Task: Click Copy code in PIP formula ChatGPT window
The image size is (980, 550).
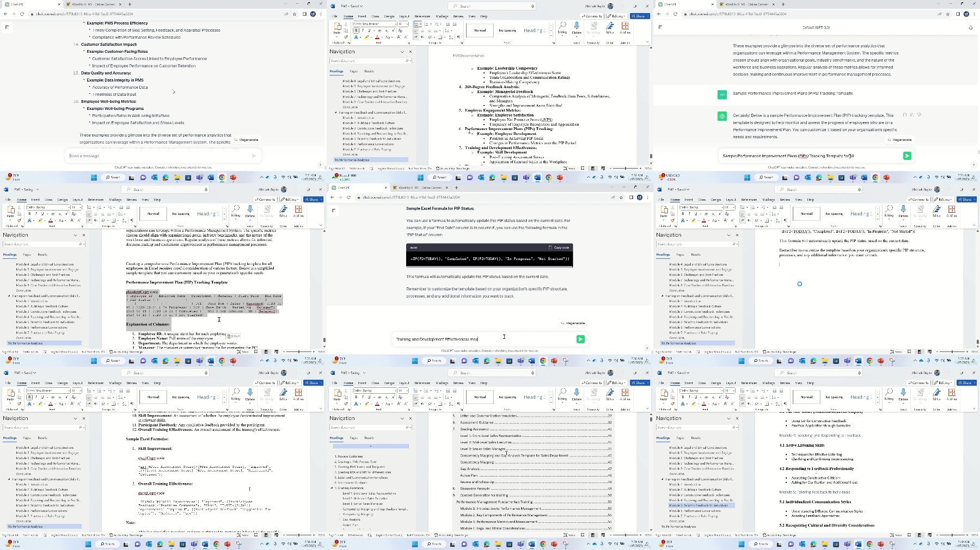Action: tap(559, 248)
